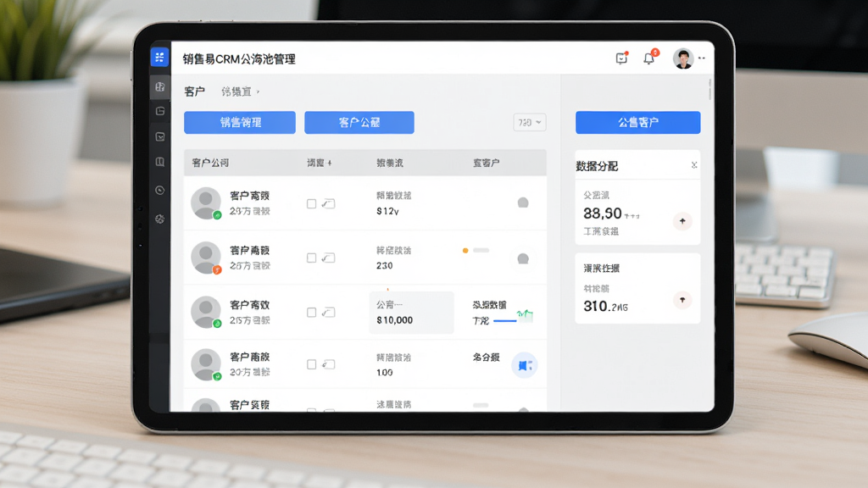The width and height of the screenshot is (868, 488).
Task: Click the 数据分配 panel title
Action: [x=597, y=166]
